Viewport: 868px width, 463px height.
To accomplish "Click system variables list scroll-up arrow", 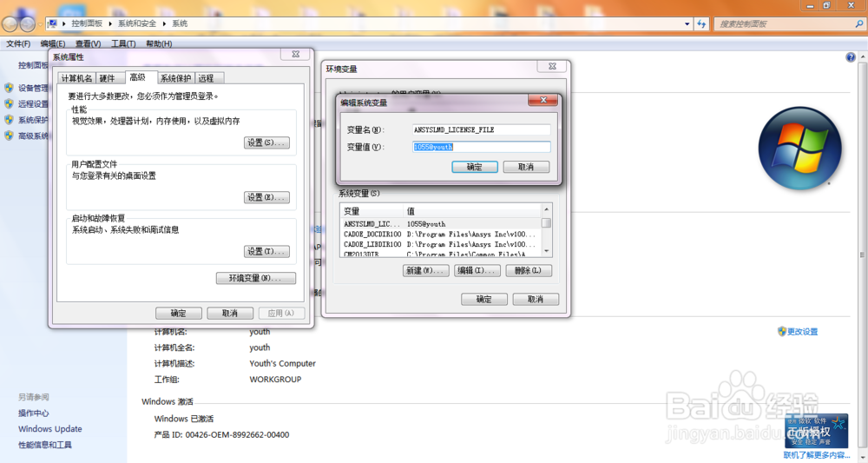I will coord(546,209).
